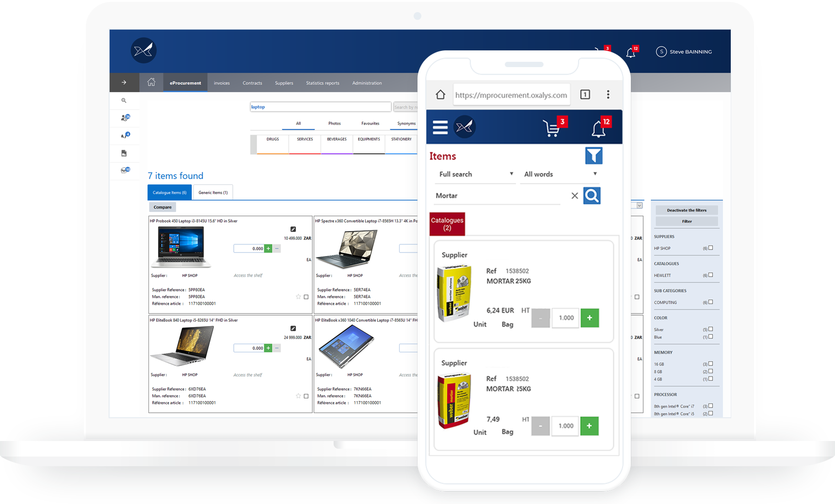
Task: Open the Statistics reports menu
Action: [322, 83]
